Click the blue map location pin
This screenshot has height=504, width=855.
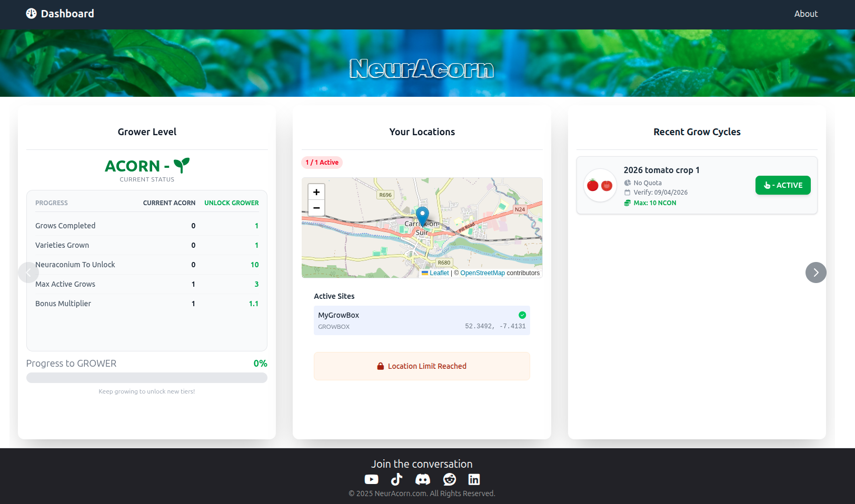(422, 215)
